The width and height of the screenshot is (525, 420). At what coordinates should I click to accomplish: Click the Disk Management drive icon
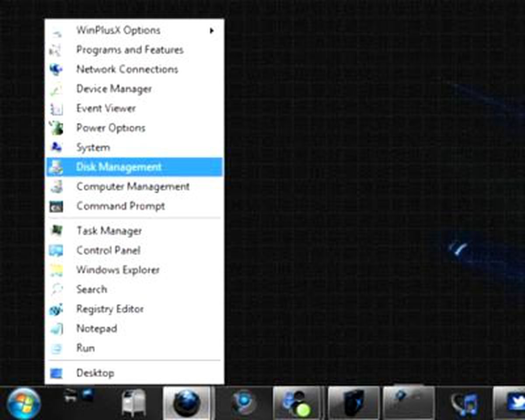pyautogui.click(x=56, y=167)
